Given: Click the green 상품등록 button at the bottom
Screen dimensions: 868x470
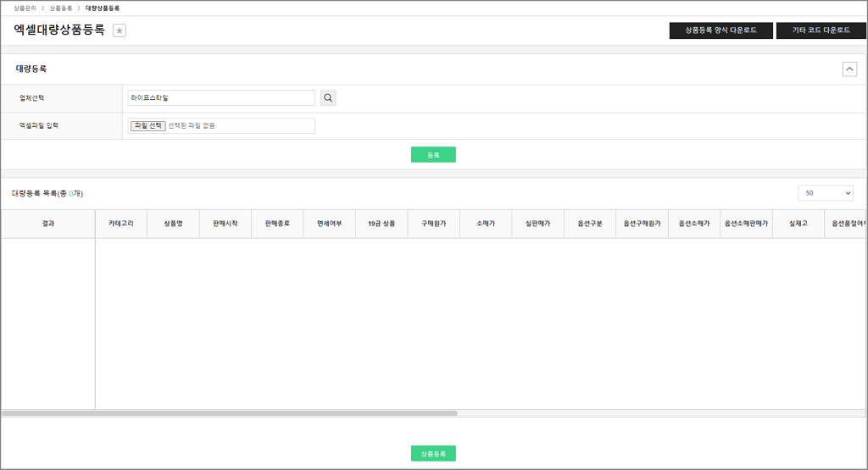Looking at the screenshot, I should (433, 454).
